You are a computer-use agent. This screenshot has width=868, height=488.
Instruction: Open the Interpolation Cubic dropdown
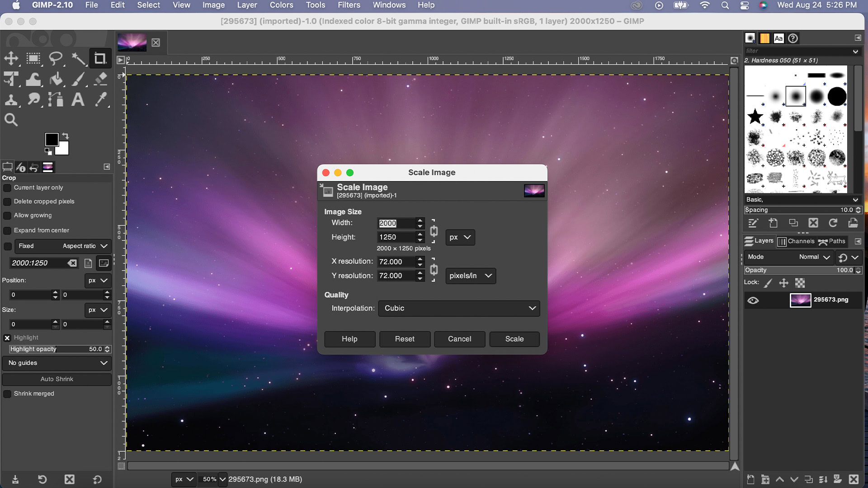459,308
